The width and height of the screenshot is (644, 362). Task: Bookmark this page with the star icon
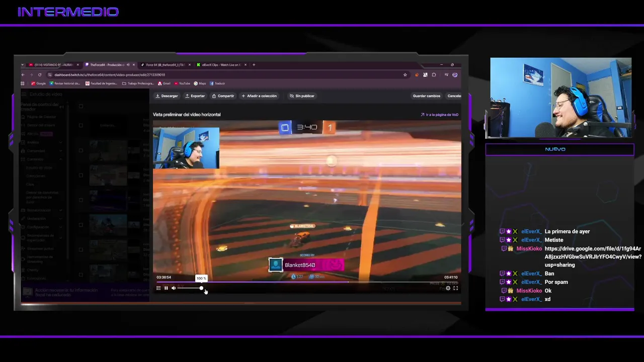405,75
